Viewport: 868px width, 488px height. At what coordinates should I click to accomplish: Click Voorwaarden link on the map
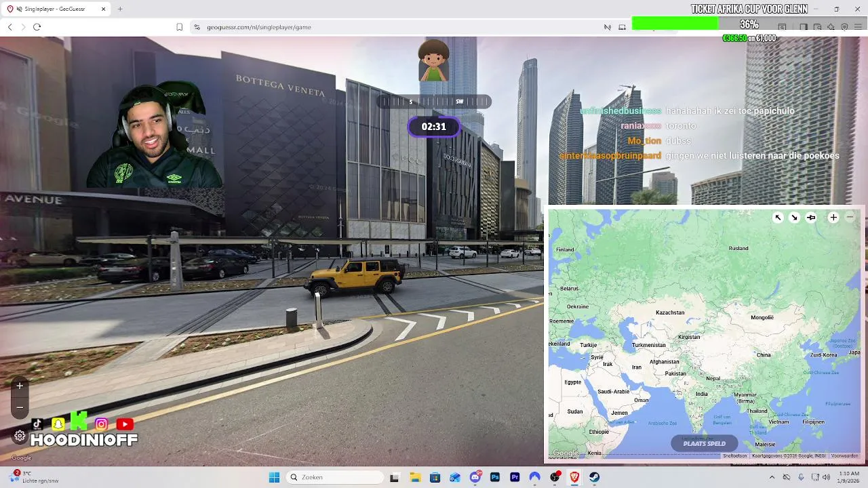tap(845, 456)
